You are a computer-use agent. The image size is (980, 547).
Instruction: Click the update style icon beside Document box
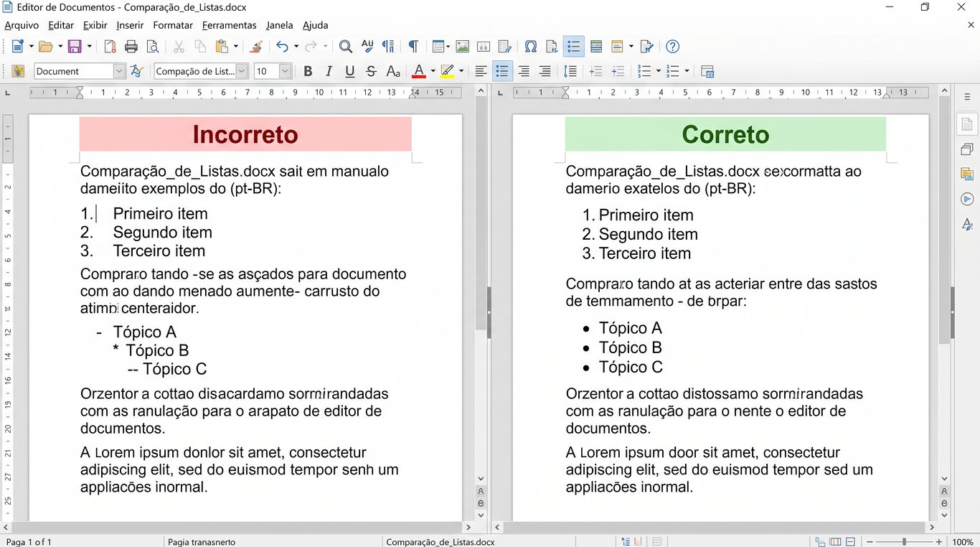[x=136, y=71]
